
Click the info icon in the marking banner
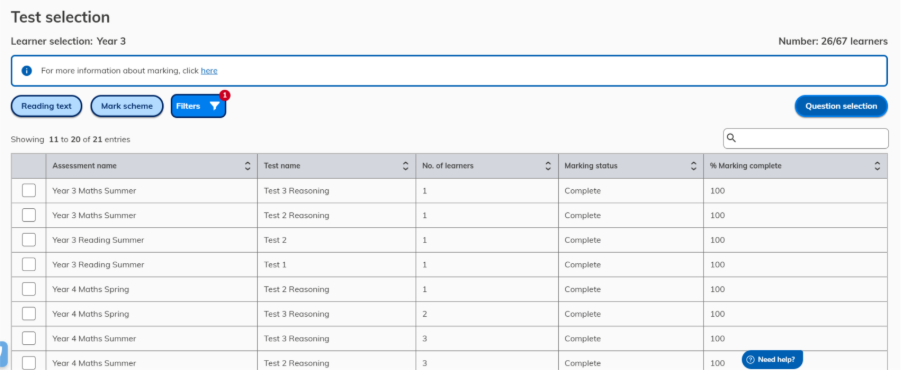(26, 71)
